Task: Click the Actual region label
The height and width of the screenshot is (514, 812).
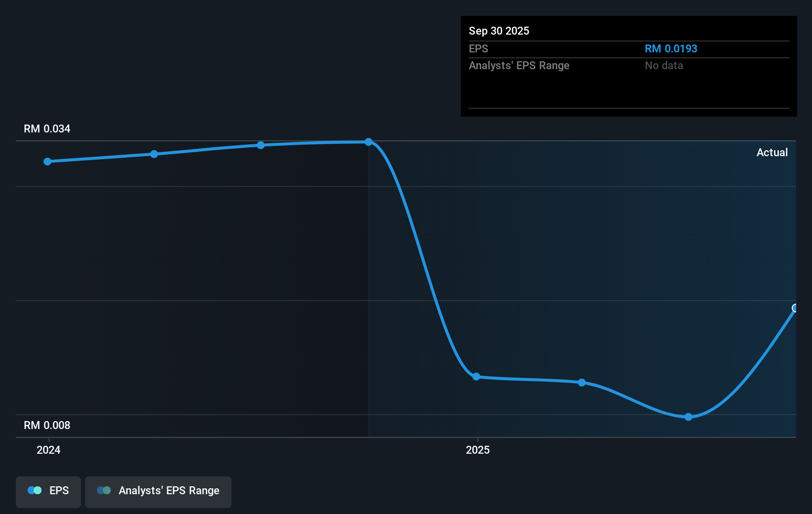Action: point(772,152)
